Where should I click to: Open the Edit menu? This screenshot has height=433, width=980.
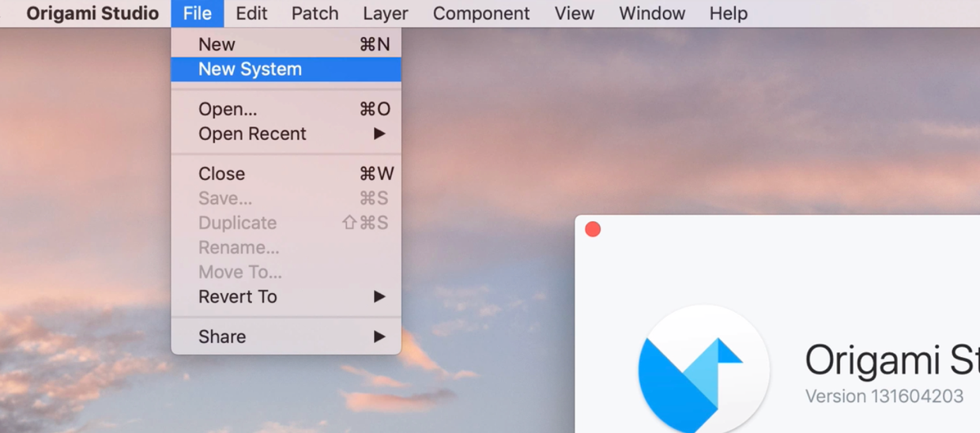(x=251, y=13)
